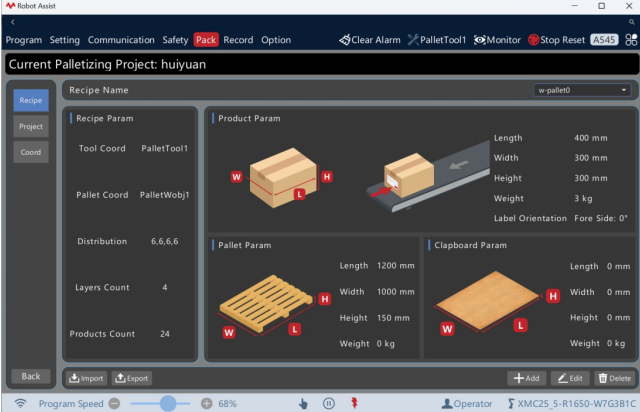Open the Monitor eye view
640x412 pixels.
(497, 40)
